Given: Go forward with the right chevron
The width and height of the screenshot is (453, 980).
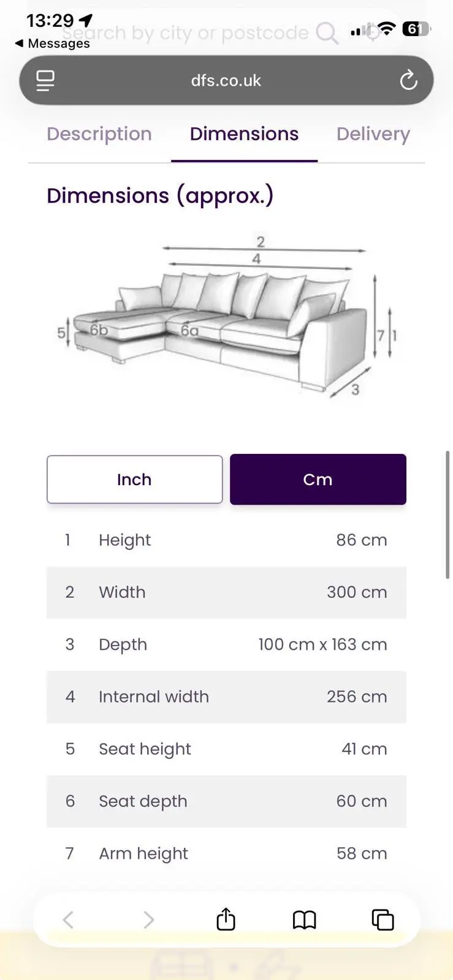Looking at the screenshot, I should click(148, 919).
